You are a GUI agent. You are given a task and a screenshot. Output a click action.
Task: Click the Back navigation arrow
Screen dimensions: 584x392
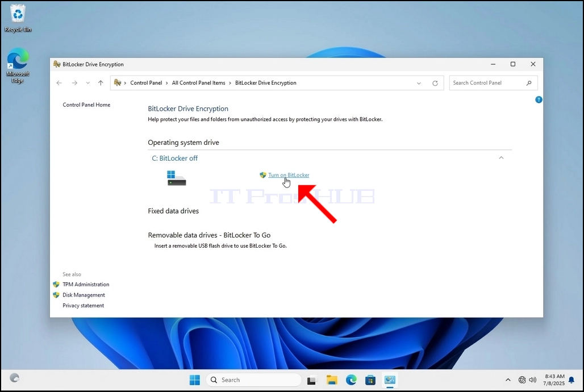point(59,83)
